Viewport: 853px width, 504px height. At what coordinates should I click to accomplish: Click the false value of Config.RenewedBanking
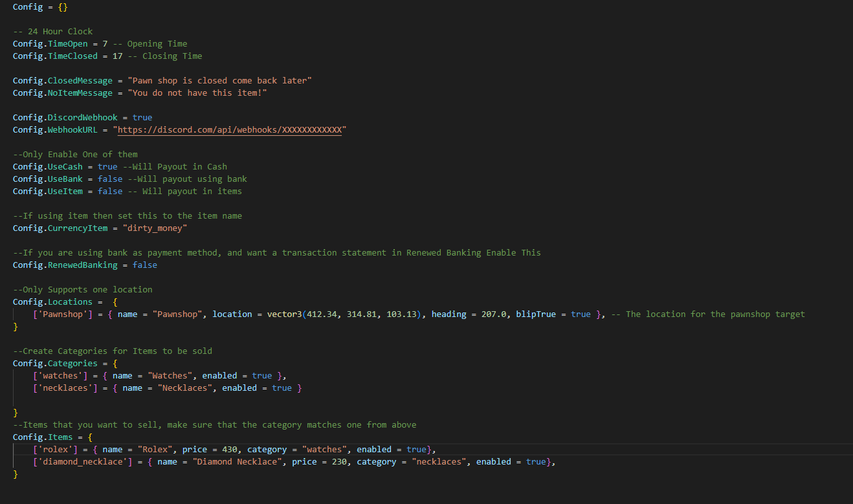[145, 265]
